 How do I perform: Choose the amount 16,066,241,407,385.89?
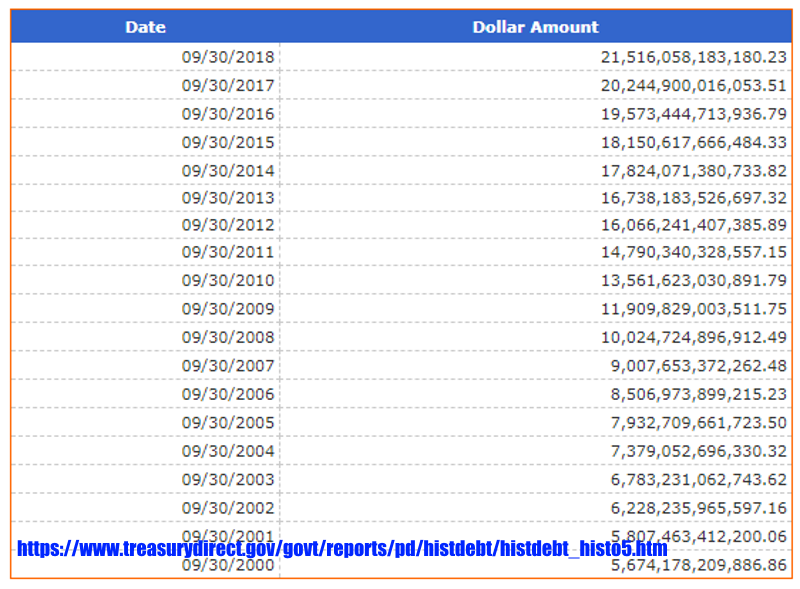693,225
